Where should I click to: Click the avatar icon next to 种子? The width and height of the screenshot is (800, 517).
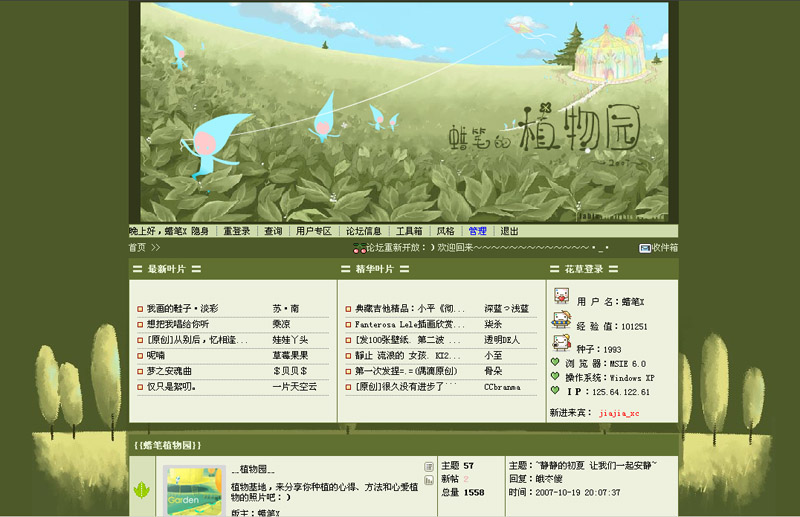561,343
